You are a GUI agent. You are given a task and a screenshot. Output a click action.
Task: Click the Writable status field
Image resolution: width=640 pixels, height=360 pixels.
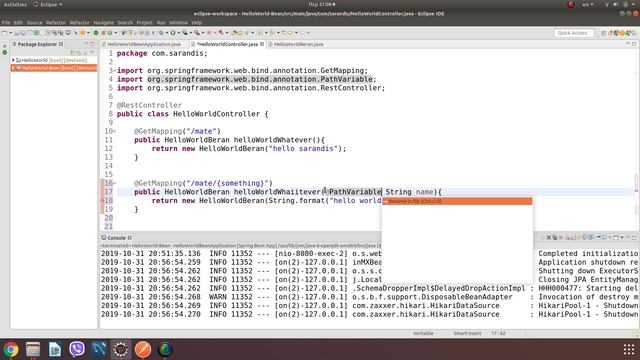423,333
